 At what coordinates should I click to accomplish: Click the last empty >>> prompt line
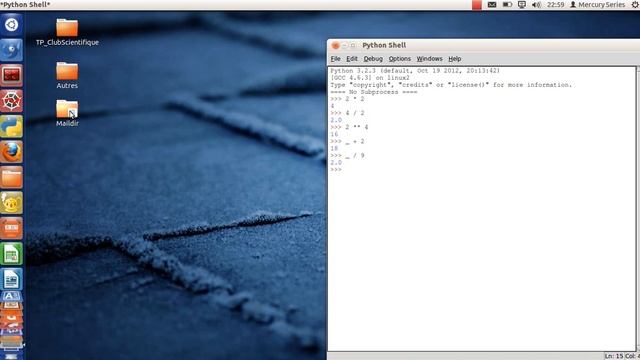click(x=336, y=170)
